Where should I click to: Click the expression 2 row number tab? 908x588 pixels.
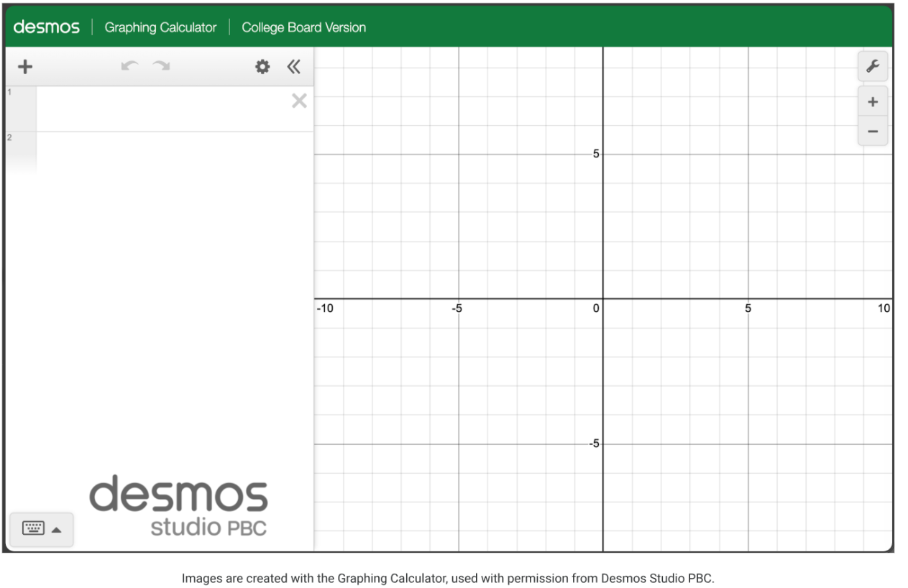pyautogui.click(x=21, y=154)
